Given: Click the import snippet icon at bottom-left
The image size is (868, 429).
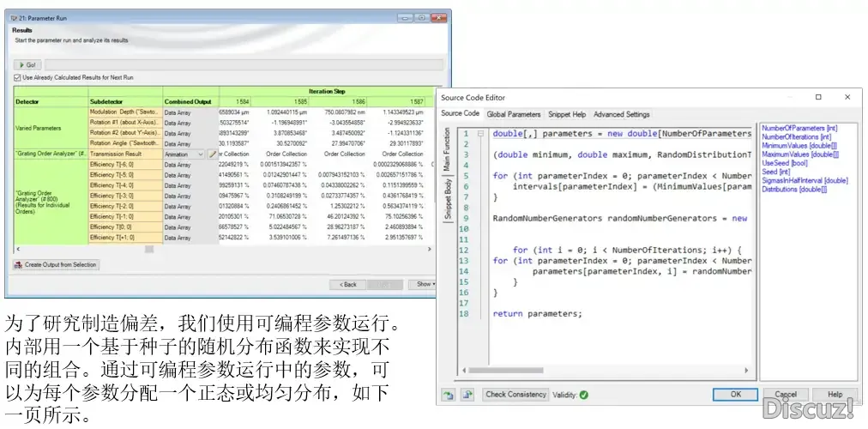Looking at the screenshot, I should [x=447, y=395].
